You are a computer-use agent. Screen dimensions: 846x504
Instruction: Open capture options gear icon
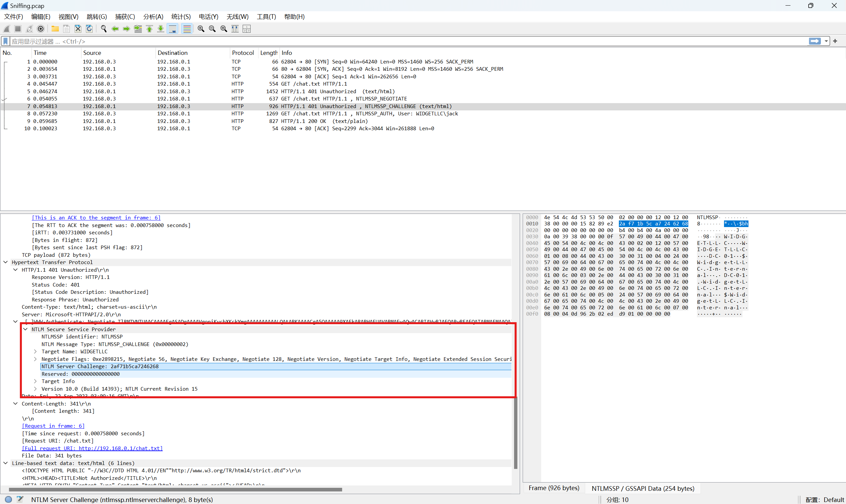41,29
